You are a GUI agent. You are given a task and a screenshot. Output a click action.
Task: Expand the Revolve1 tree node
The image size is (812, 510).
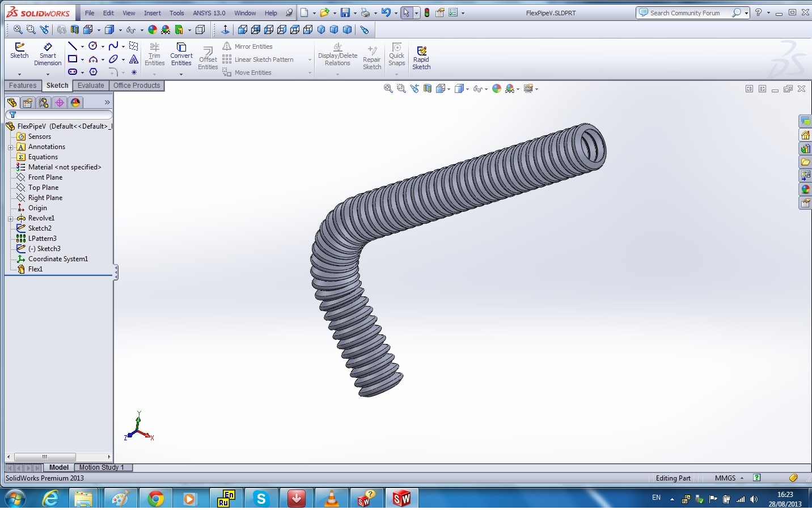click(x=11, y=218)
